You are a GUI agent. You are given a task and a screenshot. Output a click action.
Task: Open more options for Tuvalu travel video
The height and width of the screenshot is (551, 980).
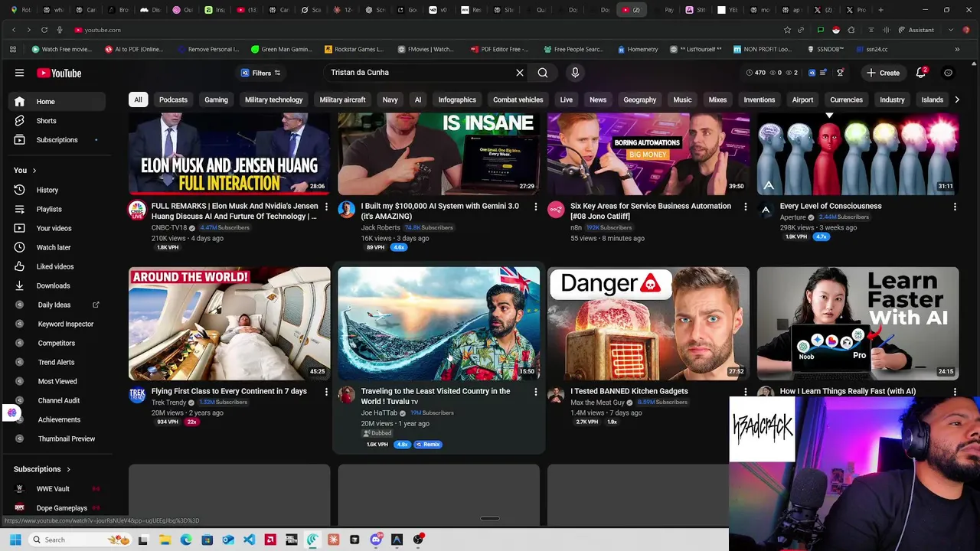click(x=536, y=392)
